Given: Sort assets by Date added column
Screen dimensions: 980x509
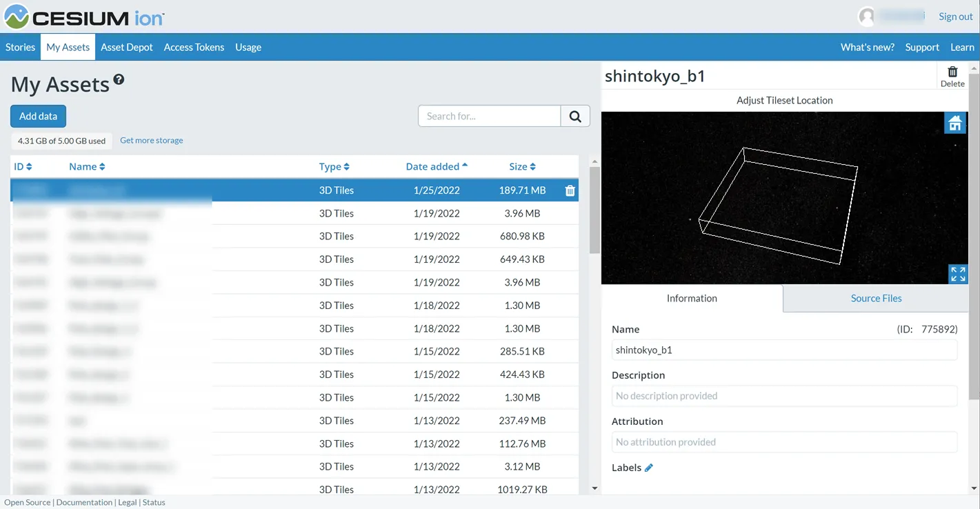Looking at the screenshot, I should tap(437, 166).
